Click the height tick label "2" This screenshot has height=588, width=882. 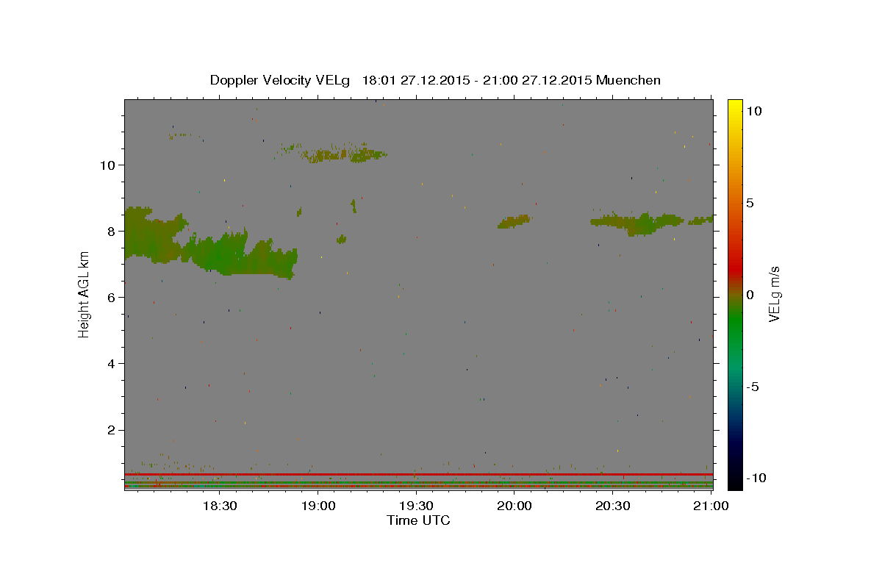pyautogui.click(x=112, y=430)
